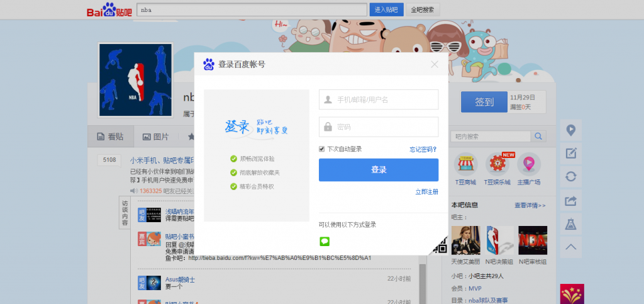The width and height of the screenshot is (644, 304).
Task: Click the 11月29日 date text
Action: 523,98
